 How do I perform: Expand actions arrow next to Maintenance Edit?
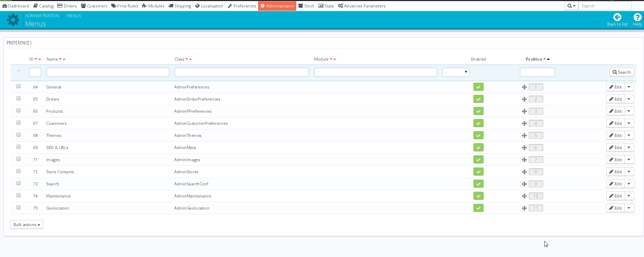tap(629, 196)
